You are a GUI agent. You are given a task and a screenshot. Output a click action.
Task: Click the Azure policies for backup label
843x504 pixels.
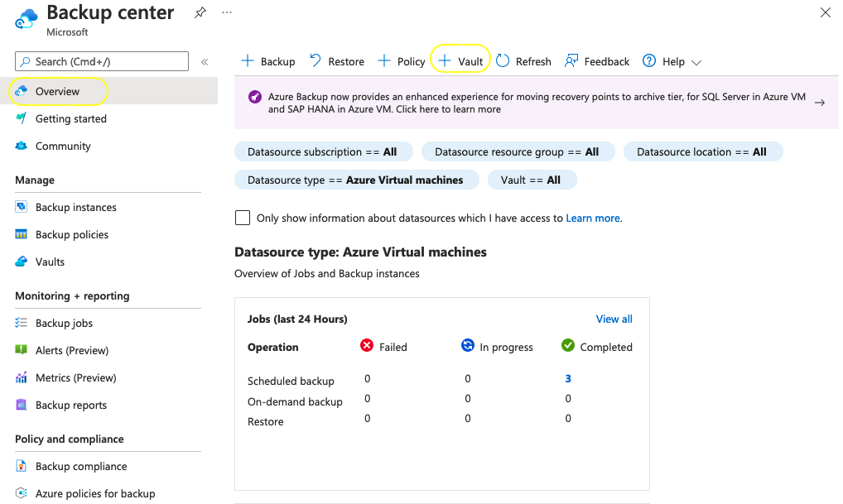tap(95, 494)
